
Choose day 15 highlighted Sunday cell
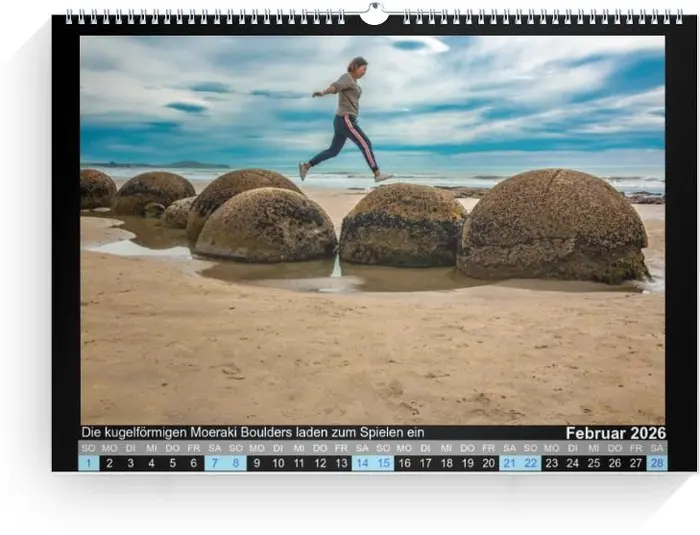pos(383,463)
